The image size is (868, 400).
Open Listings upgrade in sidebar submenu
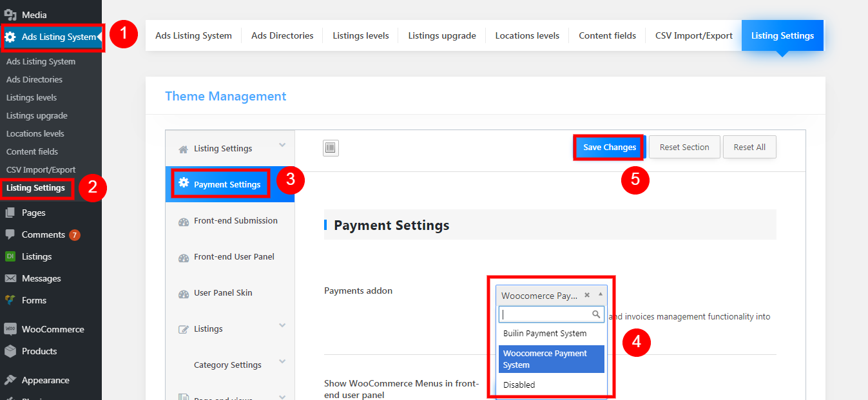pyautogui.click(x=37, y=116)
